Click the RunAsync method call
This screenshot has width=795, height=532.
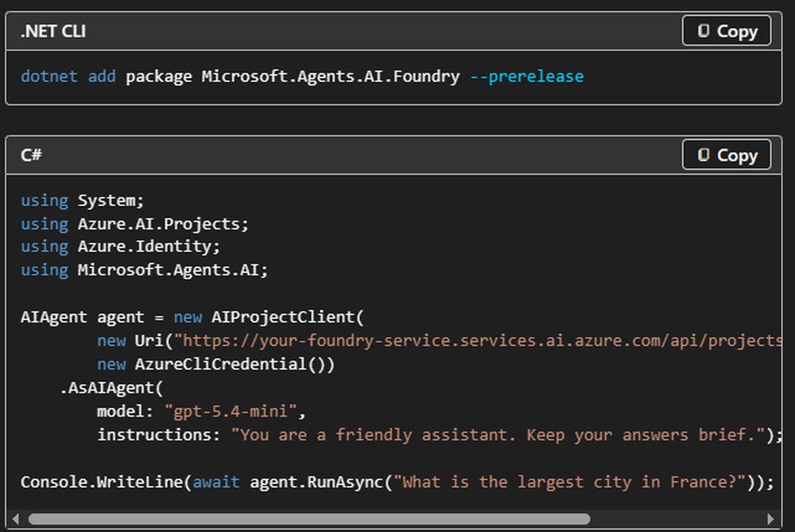coord(348,482)
